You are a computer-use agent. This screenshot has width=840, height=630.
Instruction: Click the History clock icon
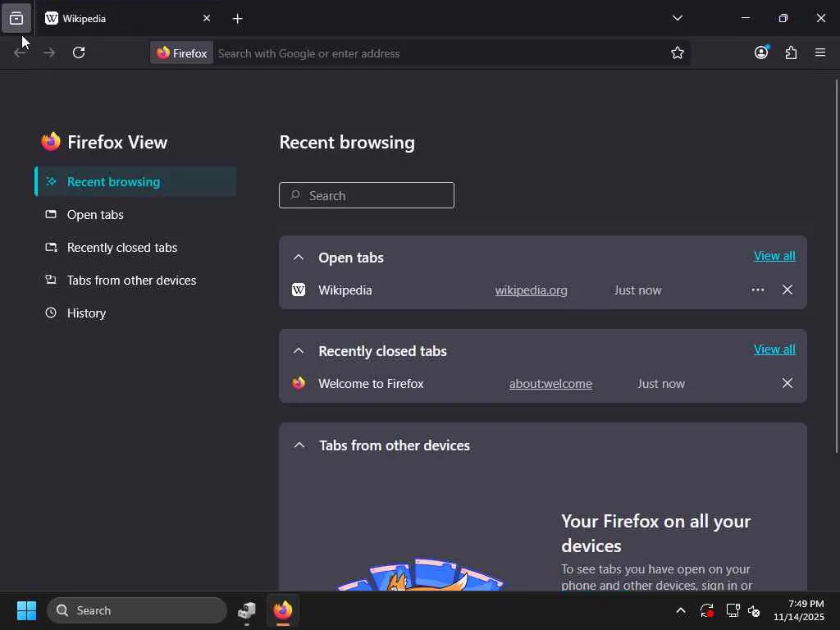pyautogui.click(x=51, y=313)
